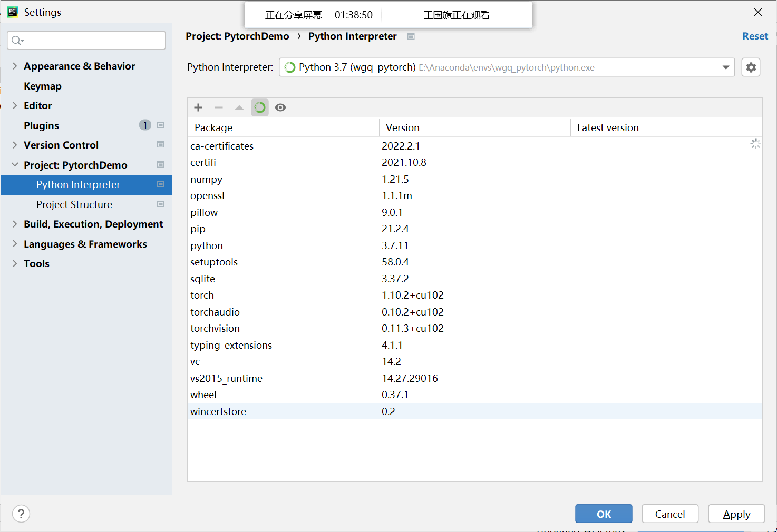This screenshot has height=532, width=777.
Task: Select the ca-certificates package row
Action: [x=474, y=146]
